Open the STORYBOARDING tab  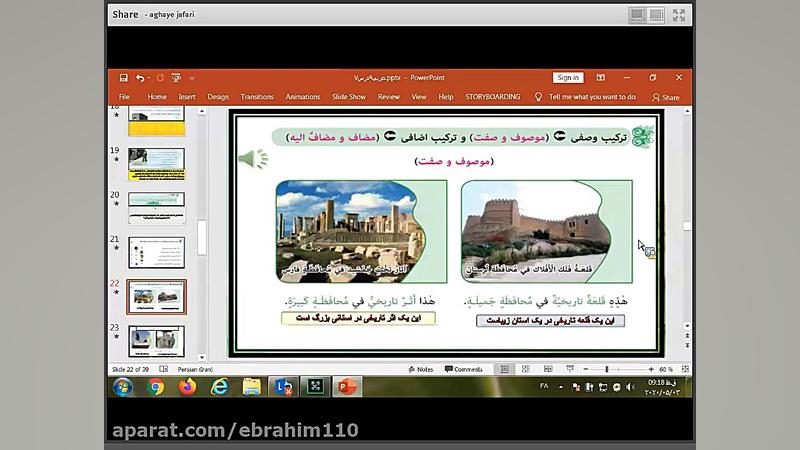(492, 97)
